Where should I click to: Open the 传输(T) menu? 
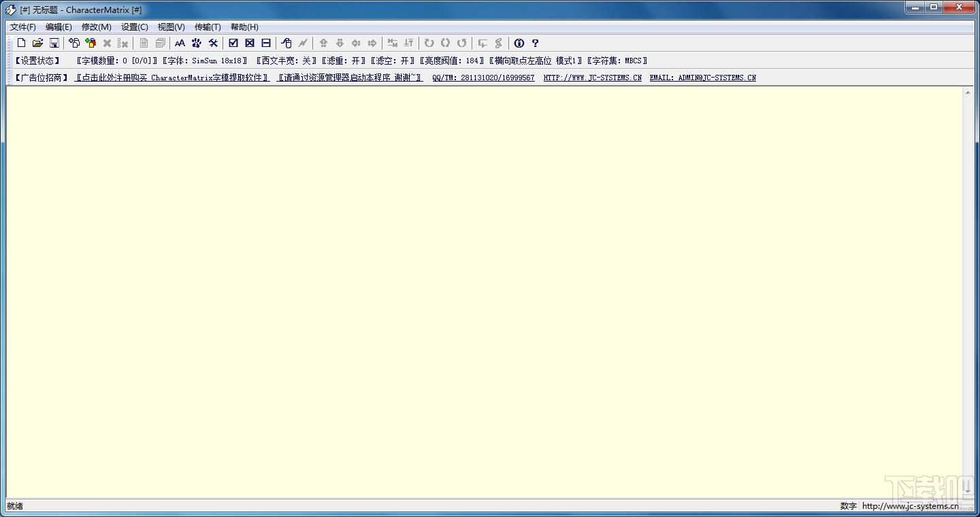pyautogui.click(x=208, y=27)
